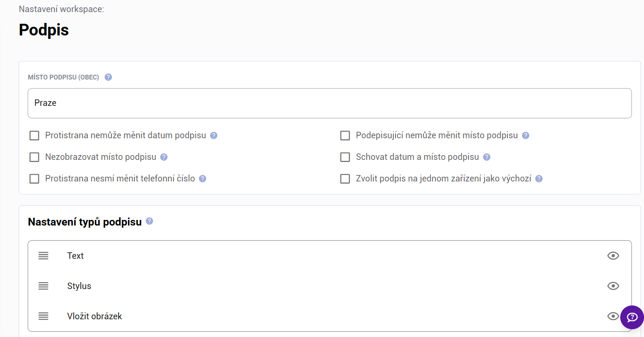Click the Místo podpisu input field containing Praze
644x337 pixels.
[329, 103]
